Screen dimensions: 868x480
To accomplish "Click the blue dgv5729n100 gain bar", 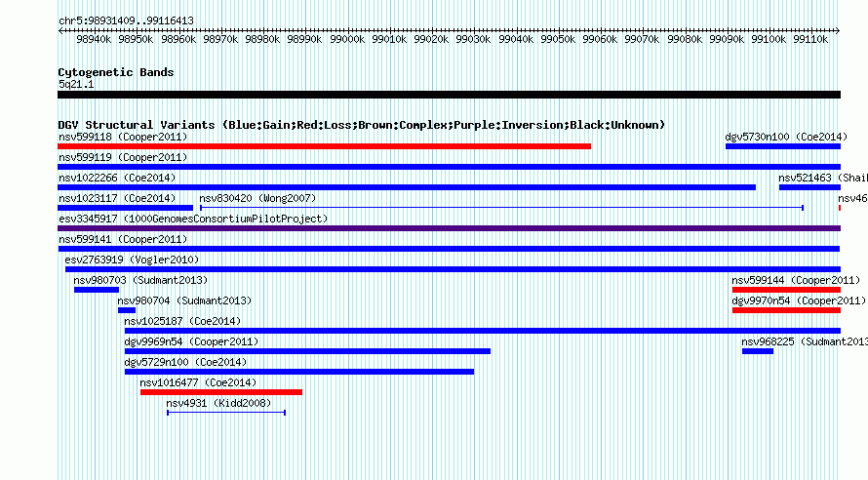I will pos(299,372).
